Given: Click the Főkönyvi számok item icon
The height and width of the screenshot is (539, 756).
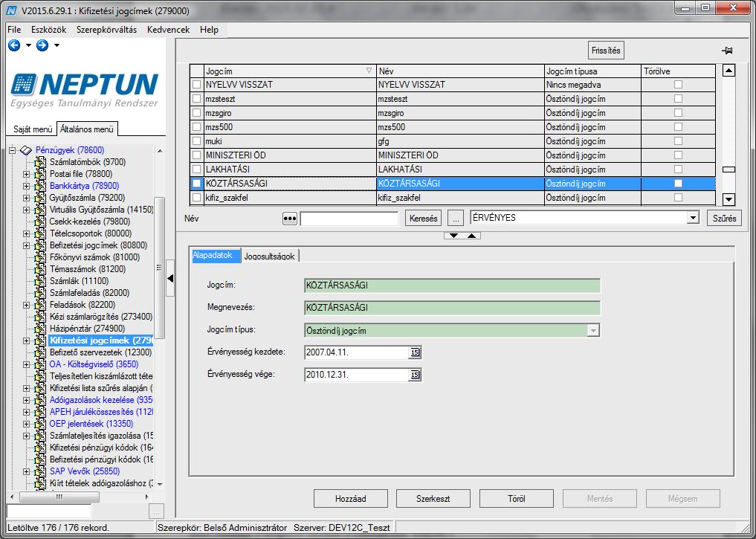Looking at the screenshot, I should point(40,257).
